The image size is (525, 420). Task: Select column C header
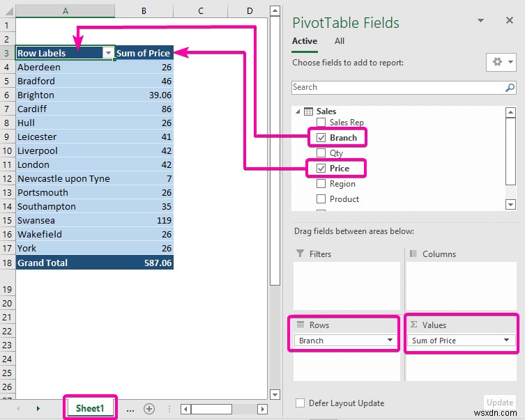[201, 11]
